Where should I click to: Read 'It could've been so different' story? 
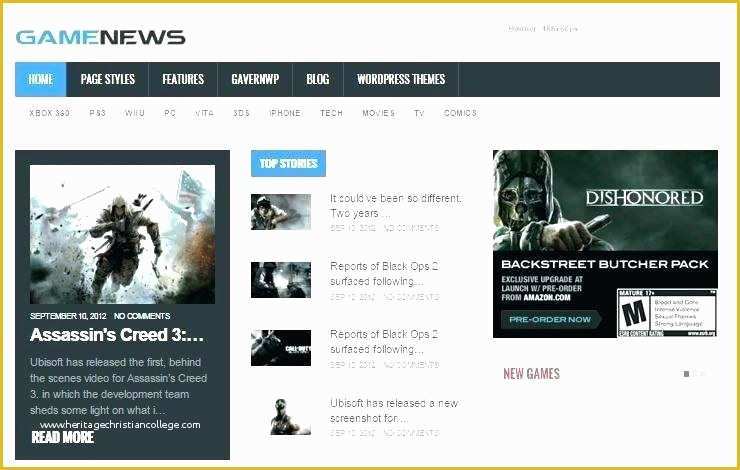395,206
